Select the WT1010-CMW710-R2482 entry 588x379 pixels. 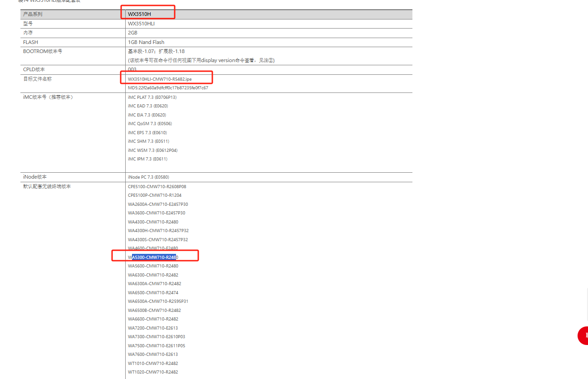coord(153,364)
